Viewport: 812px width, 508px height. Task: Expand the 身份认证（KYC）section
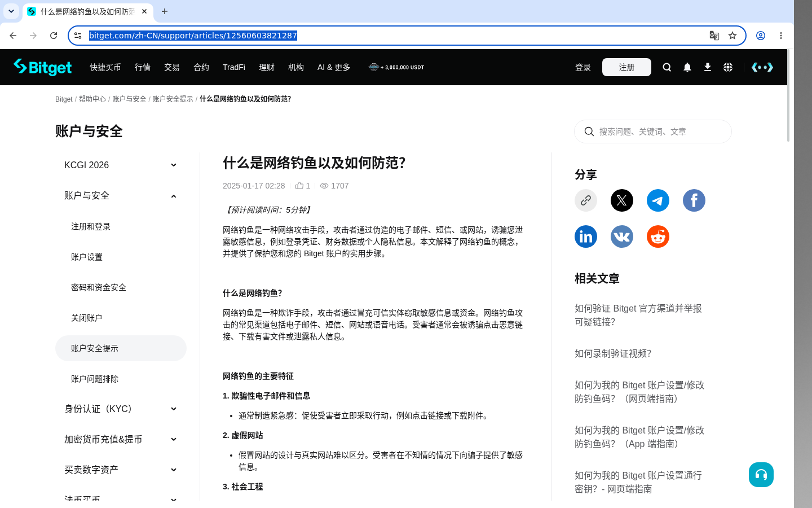coord(121,409)
